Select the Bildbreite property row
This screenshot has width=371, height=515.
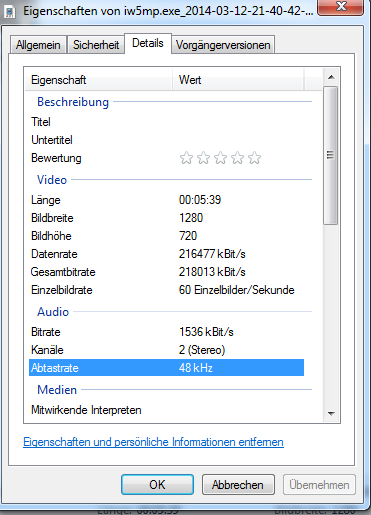166,218
